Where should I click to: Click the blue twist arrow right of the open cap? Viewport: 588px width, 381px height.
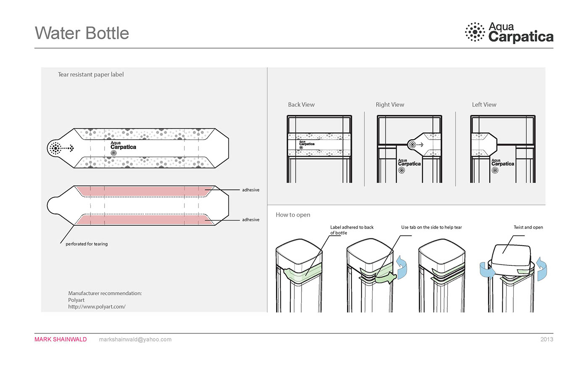[x=541, y=269]
